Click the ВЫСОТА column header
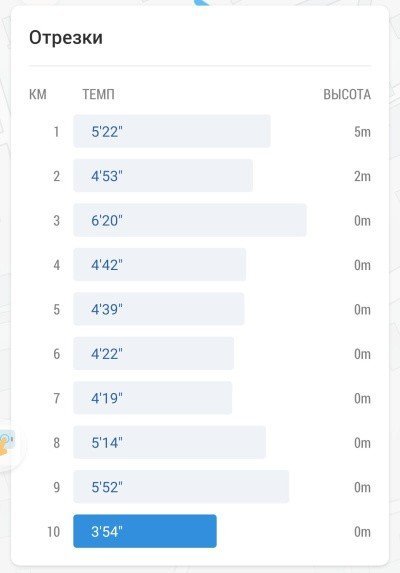 click(x=347, y=94)
